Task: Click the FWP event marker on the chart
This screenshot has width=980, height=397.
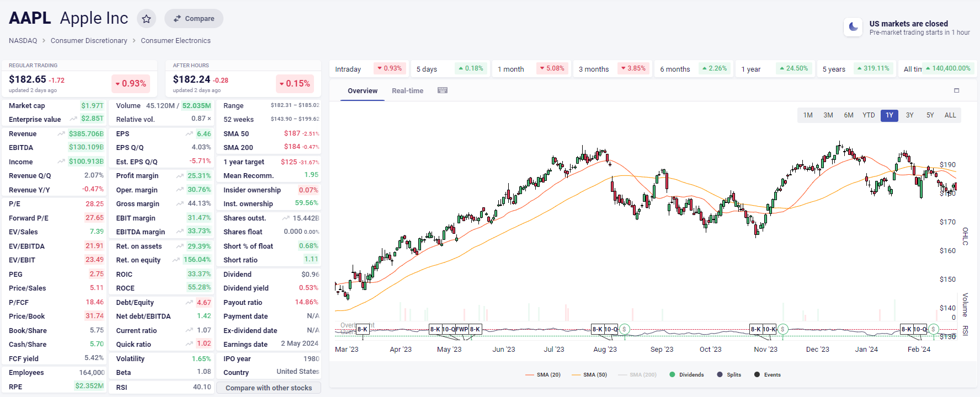Action: (462, 329)
